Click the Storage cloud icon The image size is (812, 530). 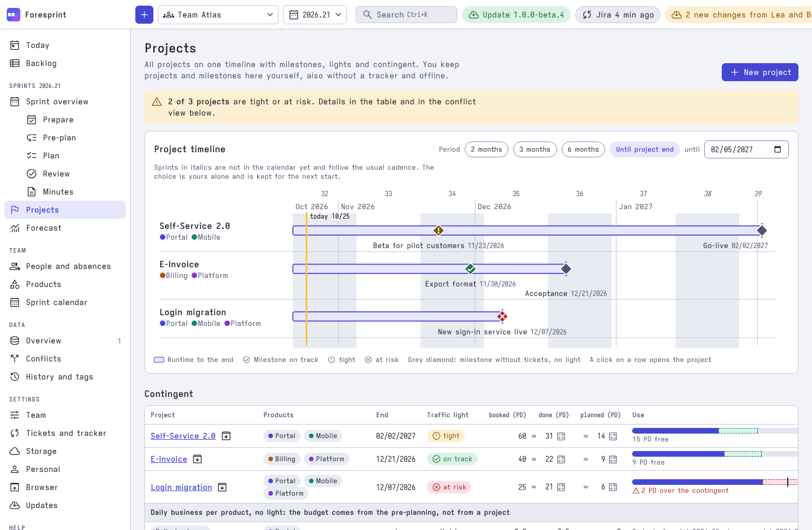click(x=15, y=451)
